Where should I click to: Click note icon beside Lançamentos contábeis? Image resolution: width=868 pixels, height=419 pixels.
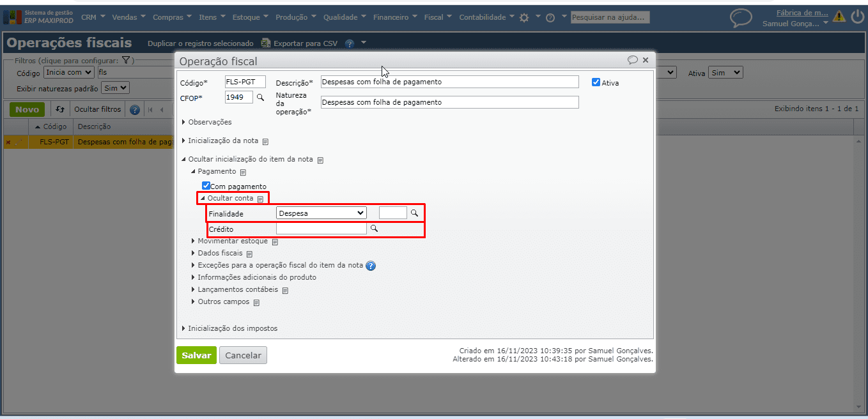tap(285, 291)
